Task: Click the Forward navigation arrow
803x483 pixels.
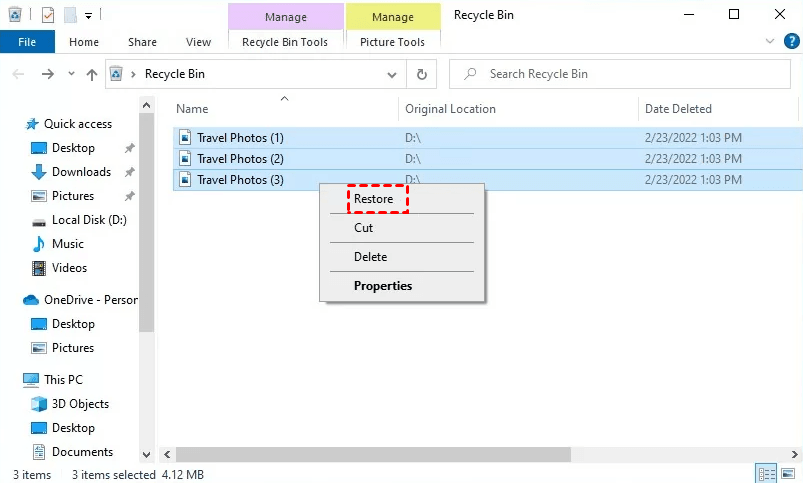Action: pyautogui.click(x=47, y=74)
